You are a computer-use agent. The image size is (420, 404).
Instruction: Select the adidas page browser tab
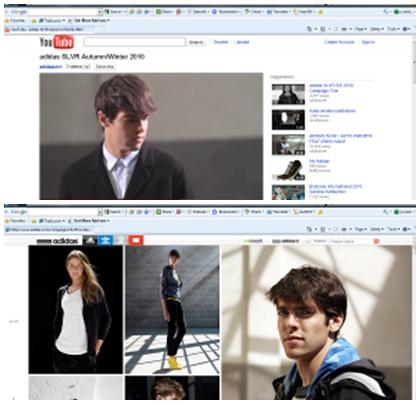point(49,229)
